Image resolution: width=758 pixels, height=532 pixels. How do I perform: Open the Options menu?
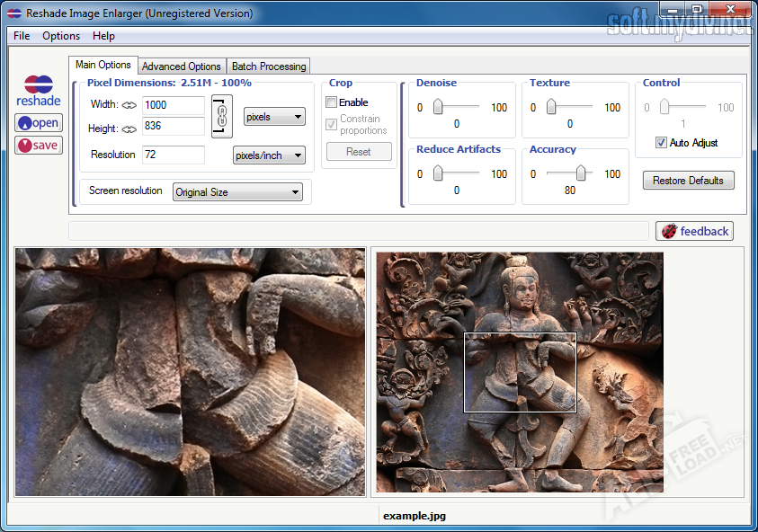[x=61, y=36]
